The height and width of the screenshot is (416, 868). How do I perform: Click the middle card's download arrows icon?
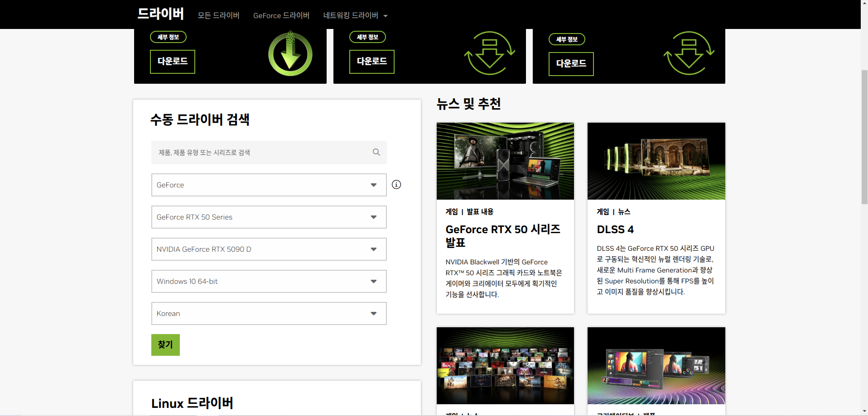pyautogui.click(x=489, y=53)
